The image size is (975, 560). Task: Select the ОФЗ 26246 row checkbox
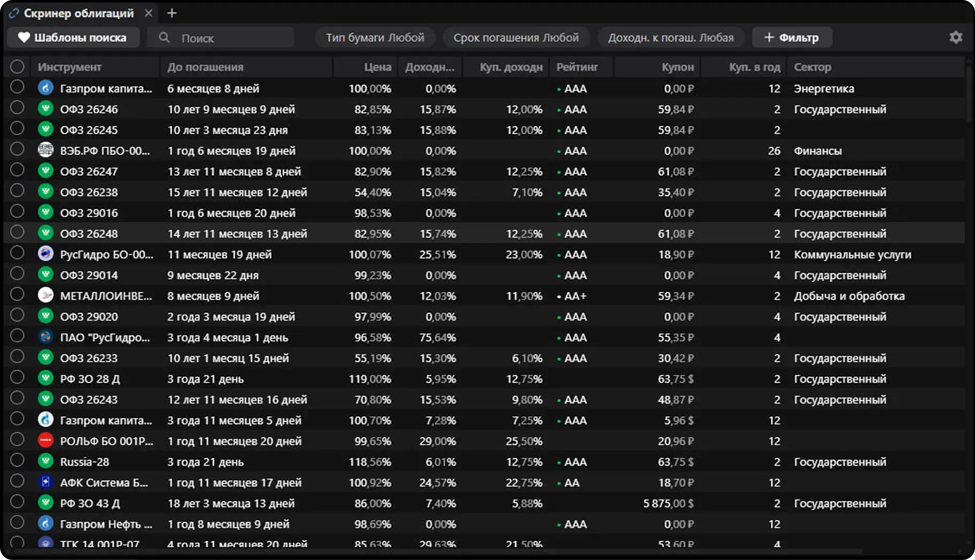(17, 107)
